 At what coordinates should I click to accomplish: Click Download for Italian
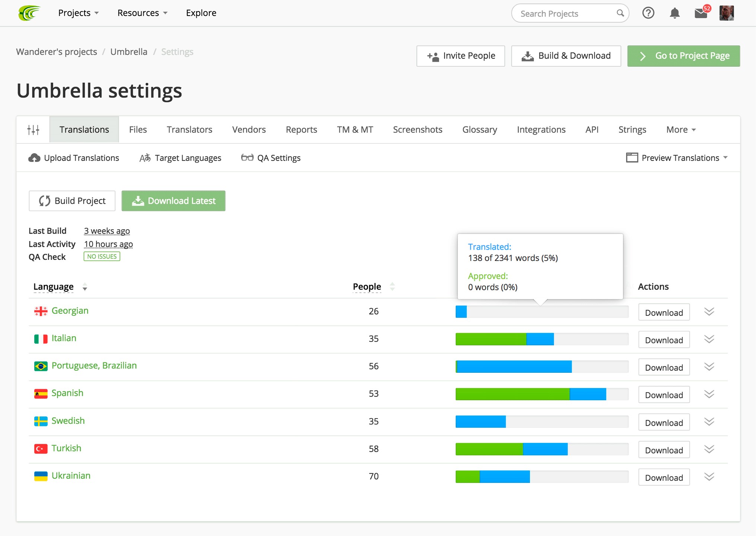(x=664, y=340)
